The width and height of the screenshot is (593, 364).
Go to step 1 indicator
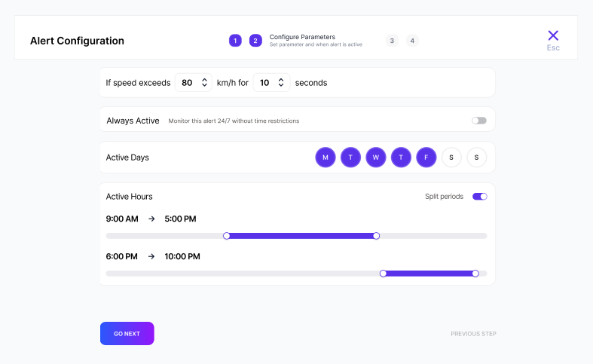[x=235, y=41]
